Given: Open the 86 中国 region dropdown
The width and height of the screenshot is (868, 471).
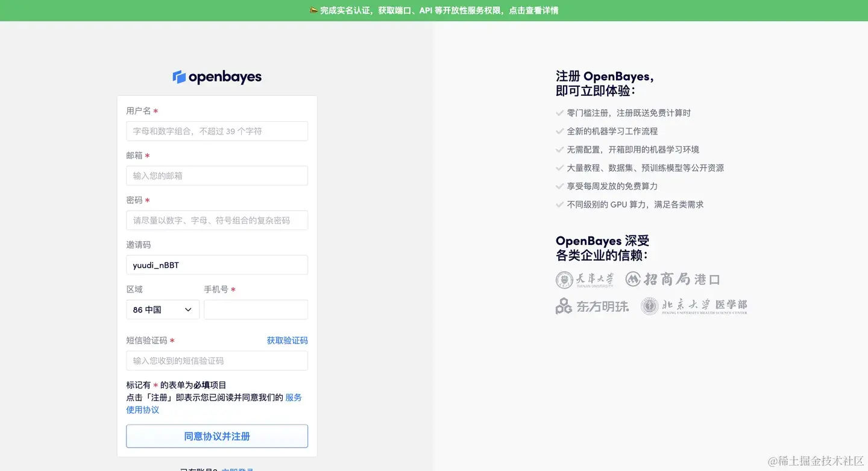Looking at the screenshot, I should [163, 309].
